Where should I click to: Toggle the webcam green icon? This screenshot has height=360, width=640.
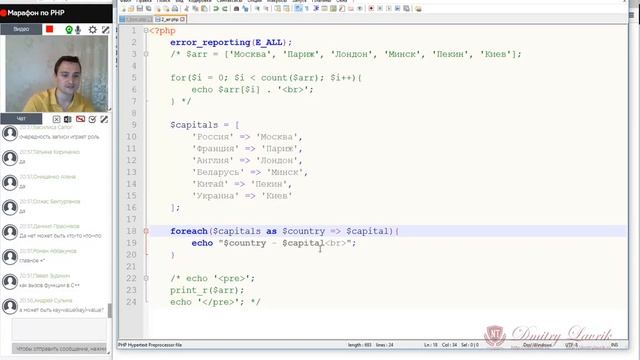(69, 29)
